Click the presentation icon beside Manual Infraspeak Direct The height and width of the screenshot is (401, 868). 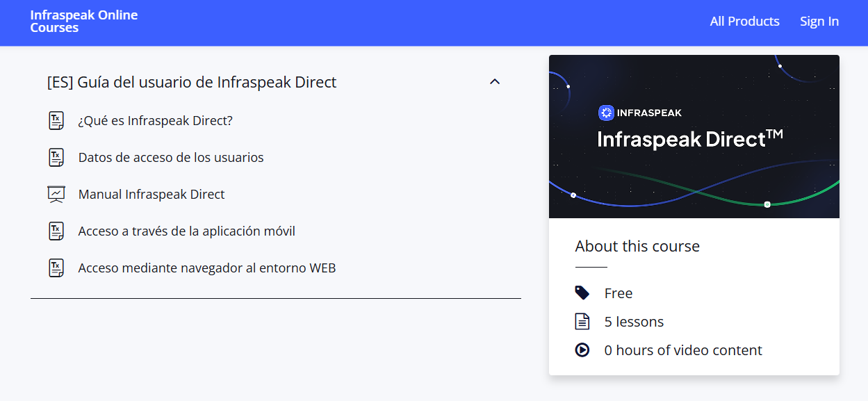(56, 195)
